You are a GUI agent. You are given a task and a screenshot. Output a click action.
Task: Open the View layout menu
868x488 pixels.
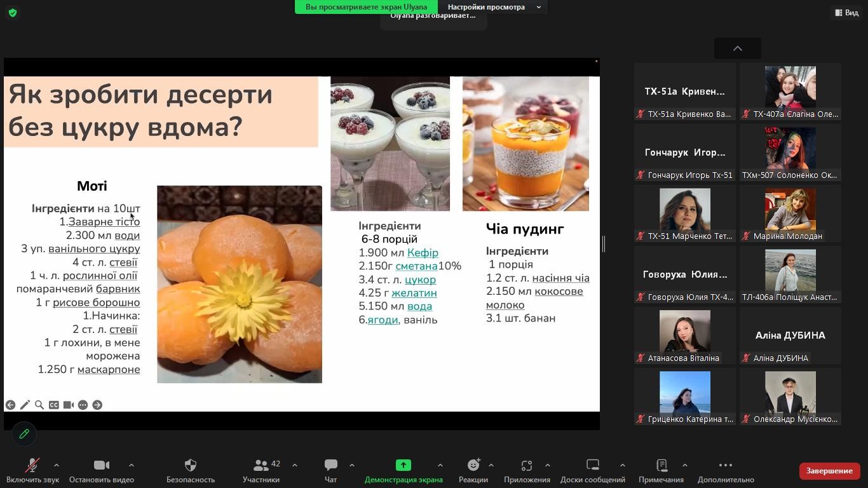(x=846, y=13)
